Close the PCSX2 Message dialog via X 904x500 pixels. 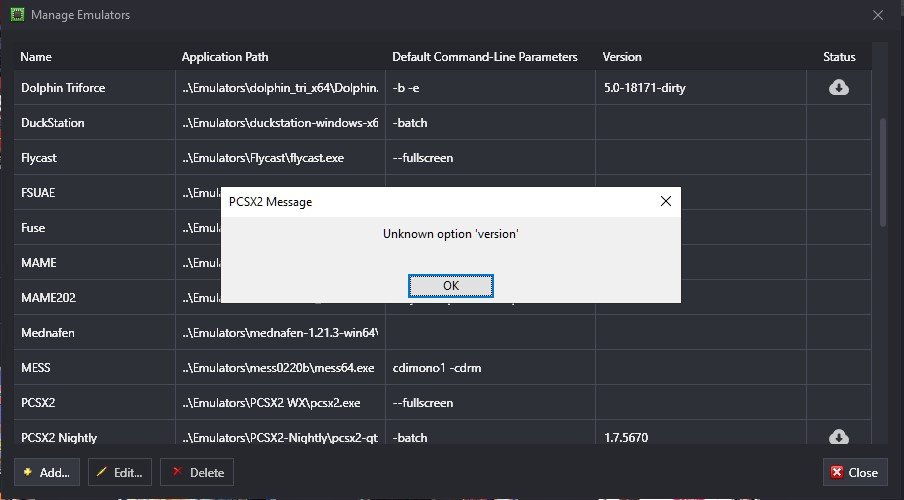665,201
